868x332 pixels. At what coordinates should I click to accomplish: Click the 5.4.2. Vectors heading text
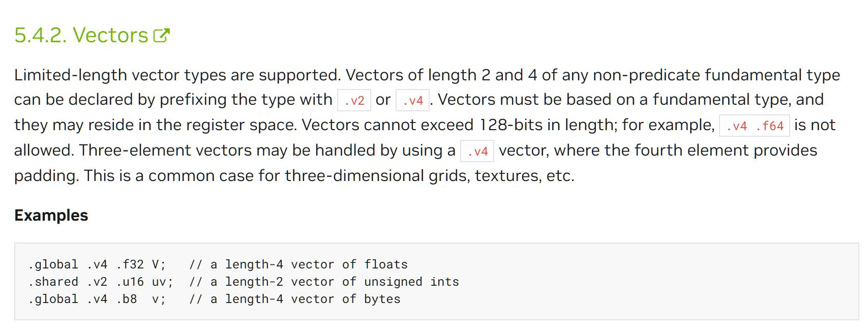81,35
